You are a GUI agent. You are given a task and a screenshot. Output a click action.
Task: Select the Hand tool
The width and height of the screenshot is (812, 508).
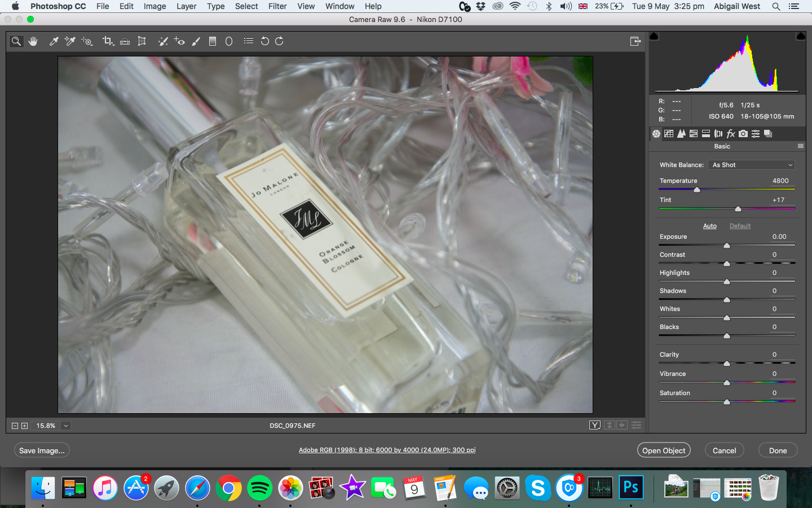click(x=33, y=41)
